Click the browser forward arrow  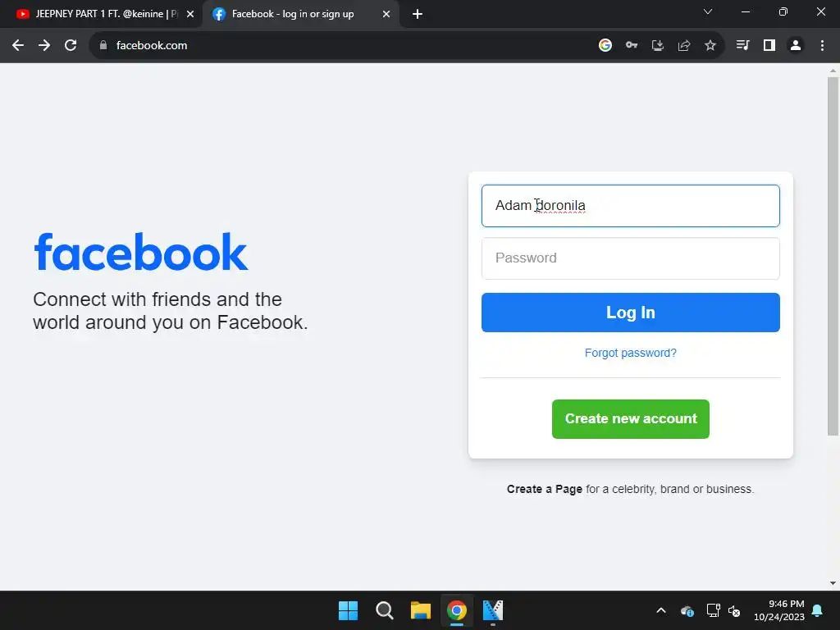coord(44,46)
